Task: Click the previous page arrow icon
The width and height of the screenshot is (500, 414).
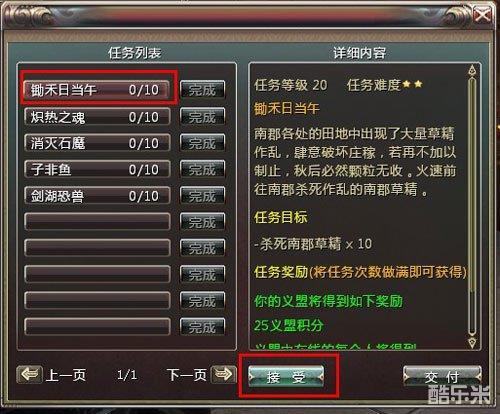Action: 30,375
